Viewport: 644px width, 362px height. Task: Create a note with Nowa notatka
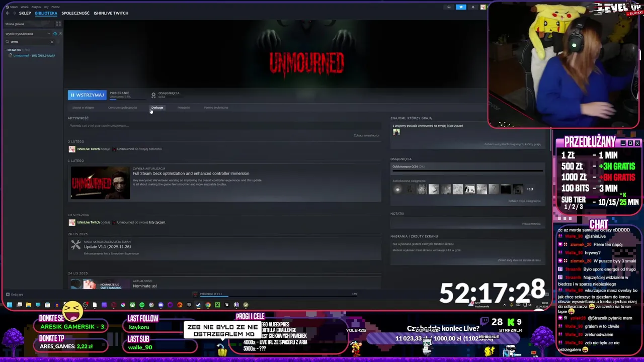pyautogui.click(x=531, y=224)
